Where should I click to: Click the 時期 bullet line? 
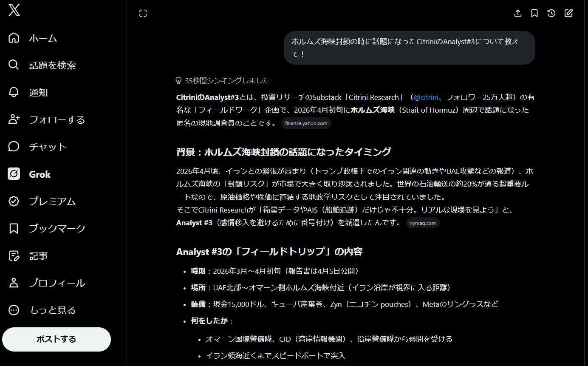tap(275, 271)
